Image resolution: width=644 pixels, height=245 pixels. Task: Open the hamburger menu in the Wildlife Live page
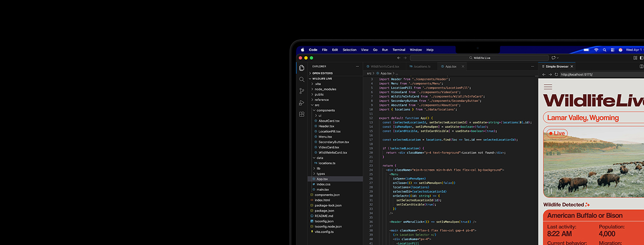(548, 87)
